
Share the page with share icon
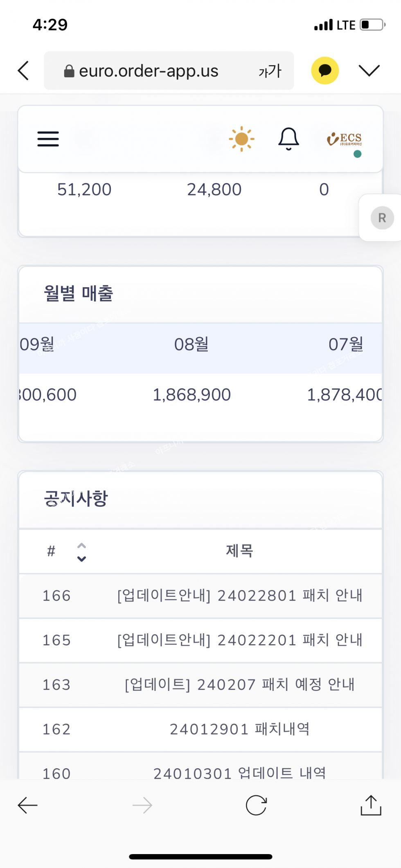(371, 805)
